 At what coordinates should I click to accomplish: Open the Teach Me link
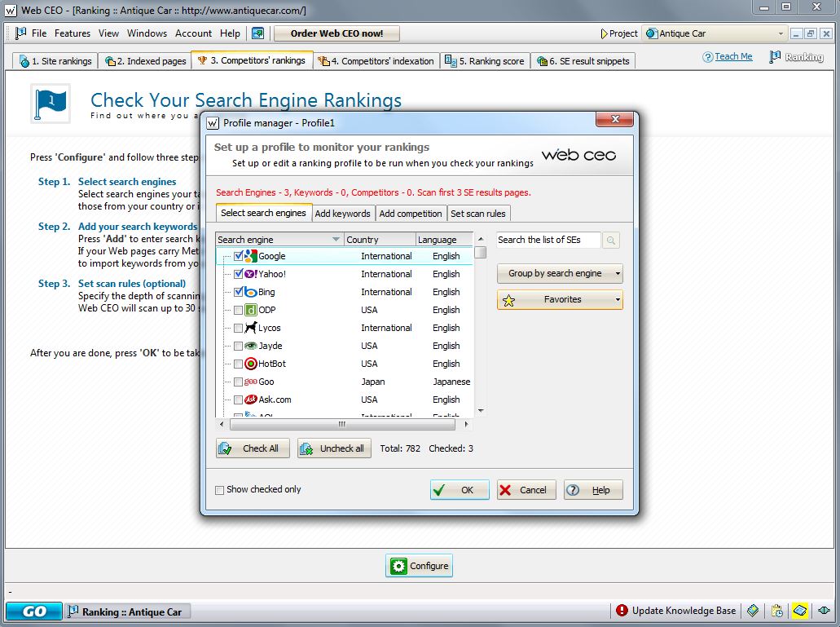pos(733,56)
